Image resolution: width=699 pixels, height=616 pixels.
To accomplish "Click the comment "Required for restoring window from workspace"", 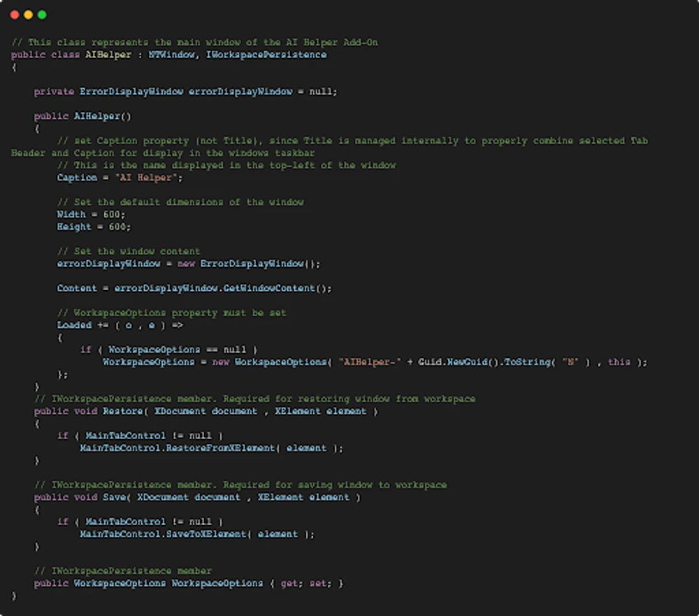I will pyautogui.click(x=349, y=399).
